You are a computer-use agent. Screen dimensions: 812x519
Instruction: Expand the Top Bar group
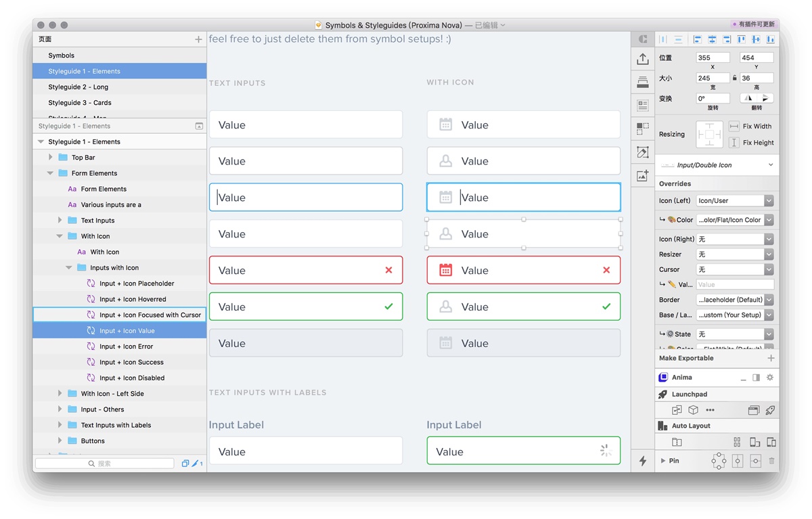pos(51,158)
